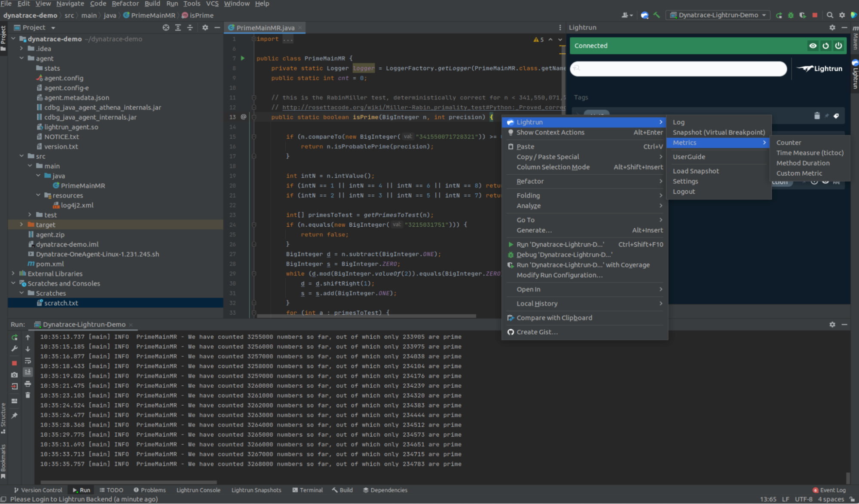Image resolution: width=859 pixels, height=504 pixels.
Task: Open the Lightrun Console tool window tab
Action: 198,490
